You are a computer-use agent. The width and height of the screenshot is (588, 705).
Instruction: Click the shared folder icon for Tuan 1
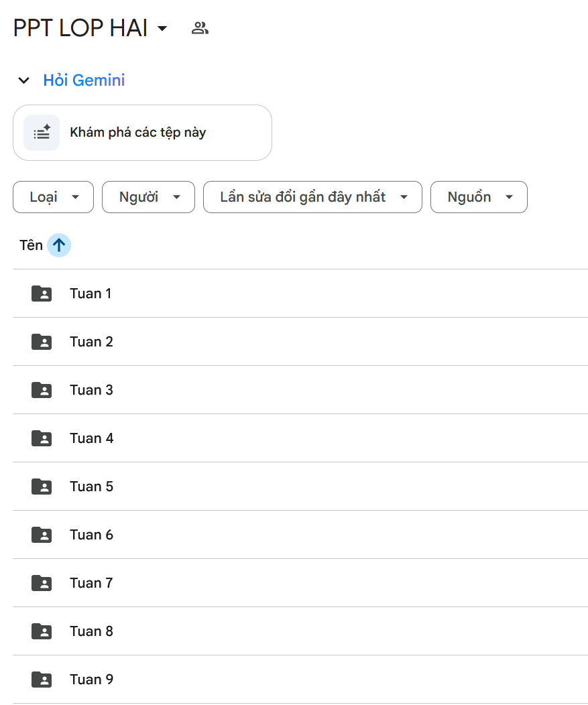42,294
